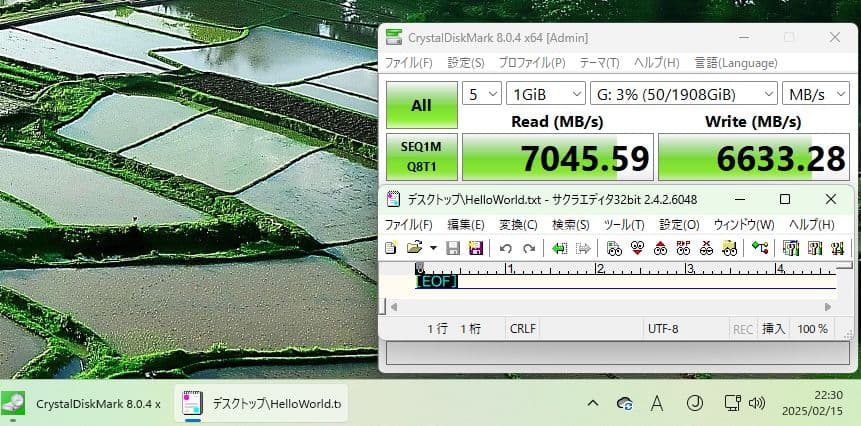Create a new file in Sakura Editor toolbar
861x426 pixels.
coord(391,248)
